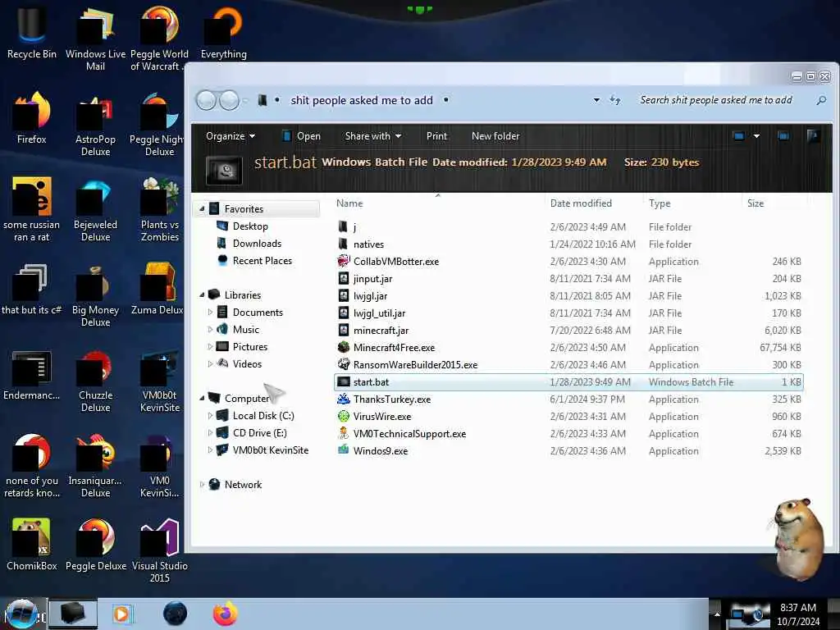Select Bejeweled Deluxe desktop icon

tap(95, 209)
